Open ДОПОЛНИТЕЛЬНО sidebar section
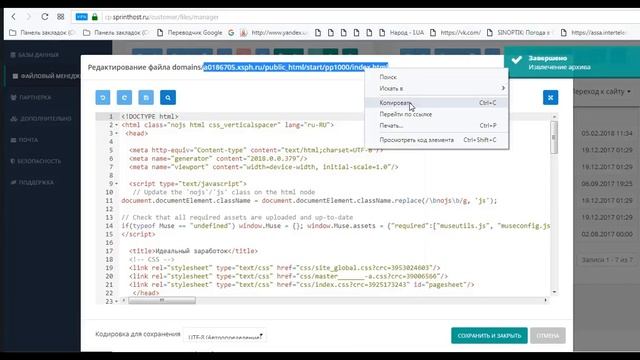The width and height of the screenshot is (640, 360). [x=41, y=118]
